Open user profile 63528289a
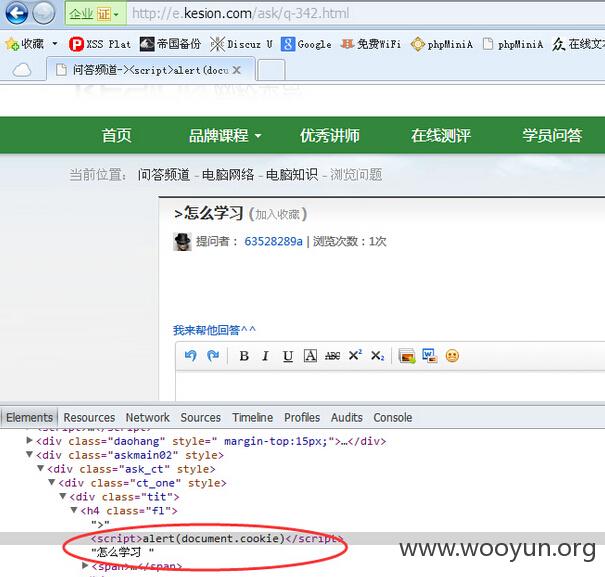This screenshot has height=577, width=605. (273, 242)
